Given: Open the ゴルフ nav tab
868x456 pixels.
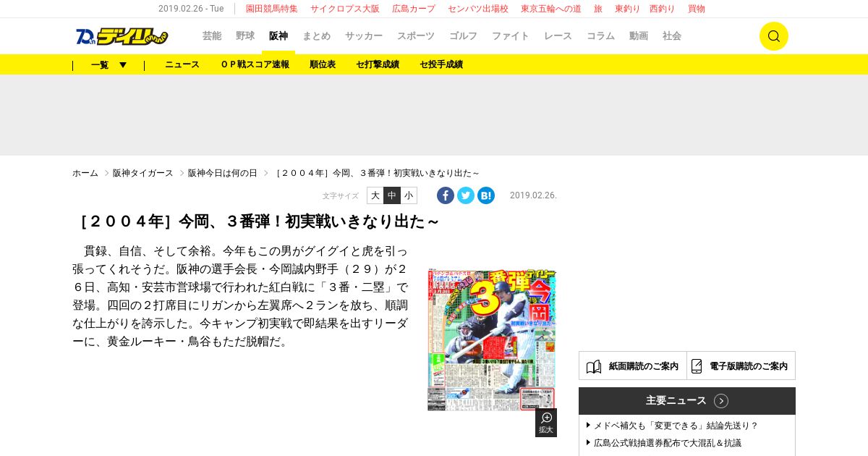Looking at the screenshot, I should [x=464, y=36].
